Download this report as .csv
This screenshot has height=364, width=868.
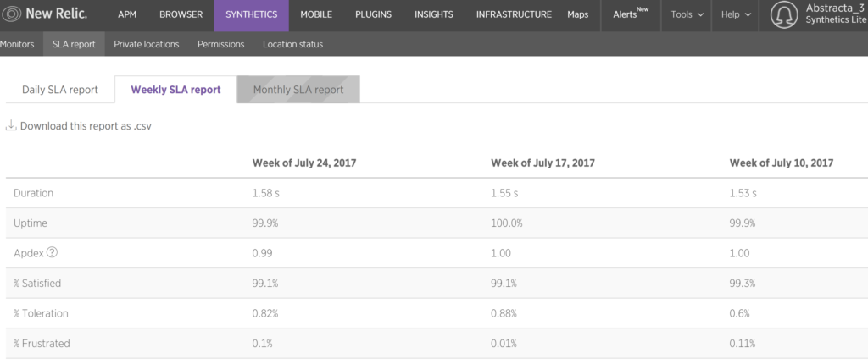click(x=86, y=126)
